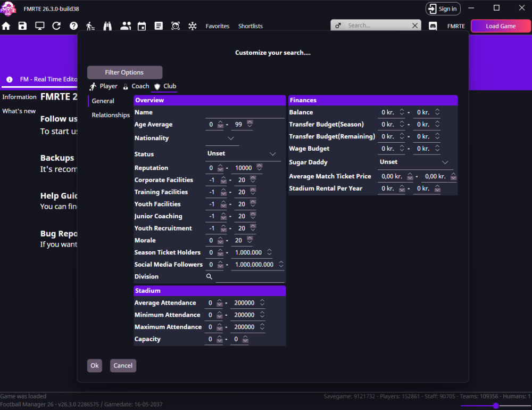Open the calendar icon in toolbar

142,26
